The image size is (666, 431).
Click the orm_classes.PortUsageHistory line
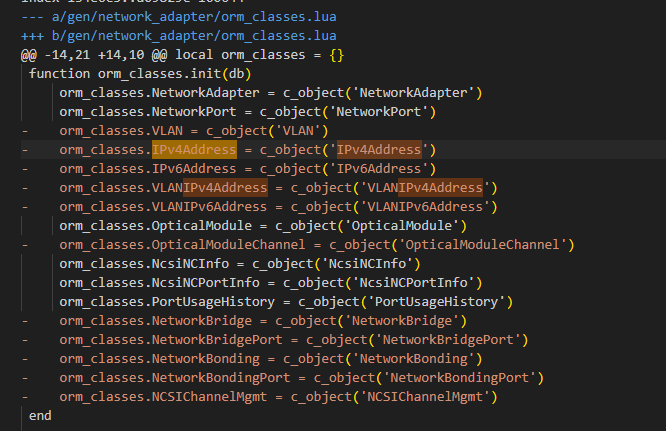285,302
